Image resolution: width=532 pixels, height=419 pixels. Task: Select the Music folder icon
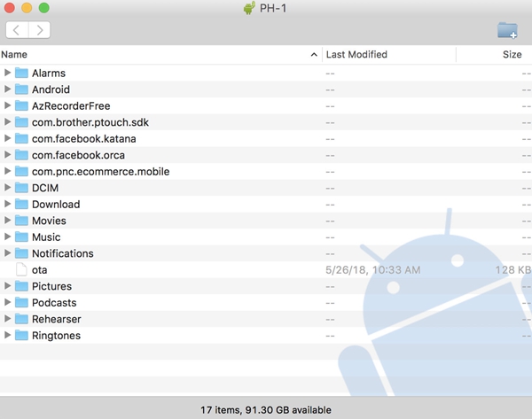click(21, 237)
